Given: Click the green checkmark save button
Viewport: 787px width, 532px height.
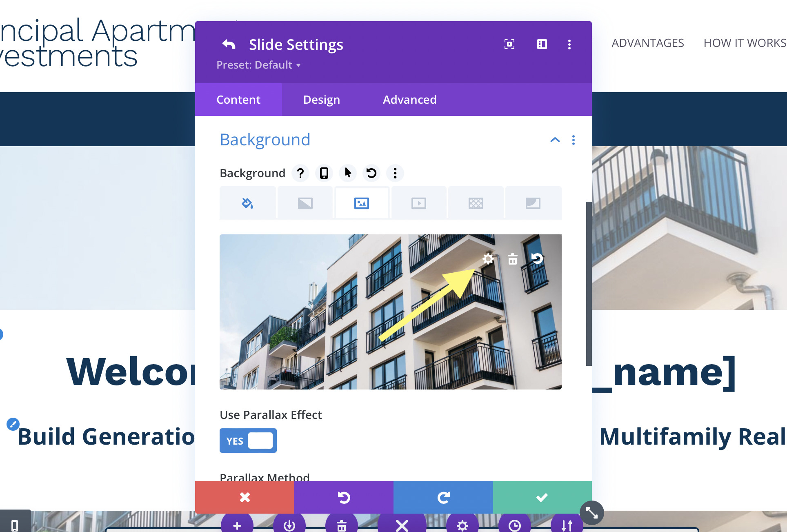Looking at the screenshot, I should 542,496.
